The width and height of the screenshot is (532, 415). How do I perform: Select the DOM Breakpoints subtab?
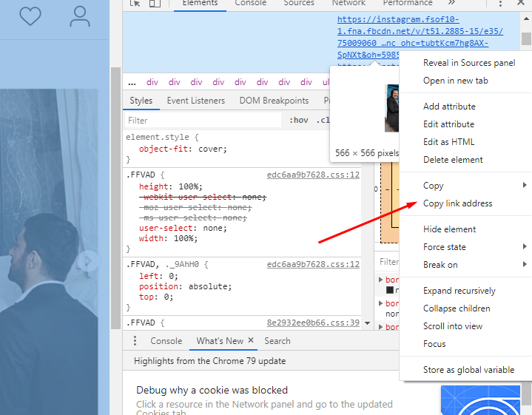pyautogui.click(x=274, y=101)
